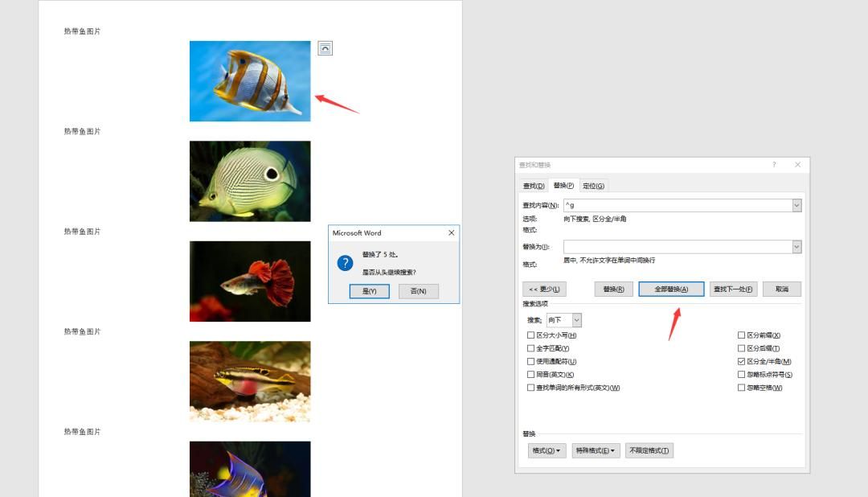Screen dimensions: 868x497
Task: Choose 否(N) in the Word prompt
Action: [418, 291]
